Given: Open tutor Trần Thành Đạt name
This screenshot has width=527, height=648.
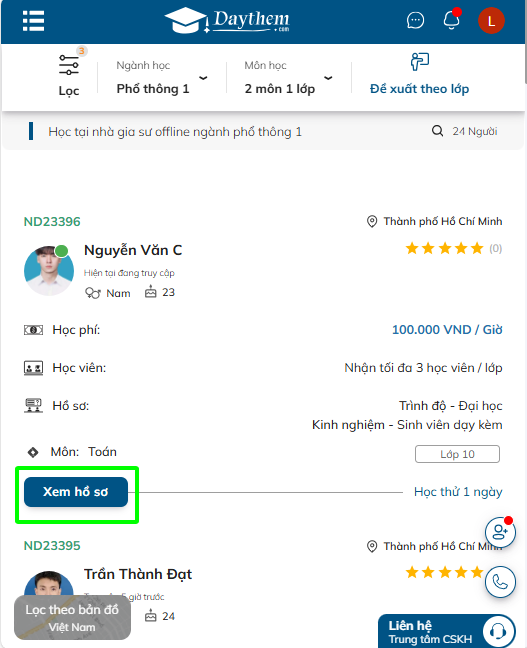Looking at the screenshot, I should click(138, 574).
